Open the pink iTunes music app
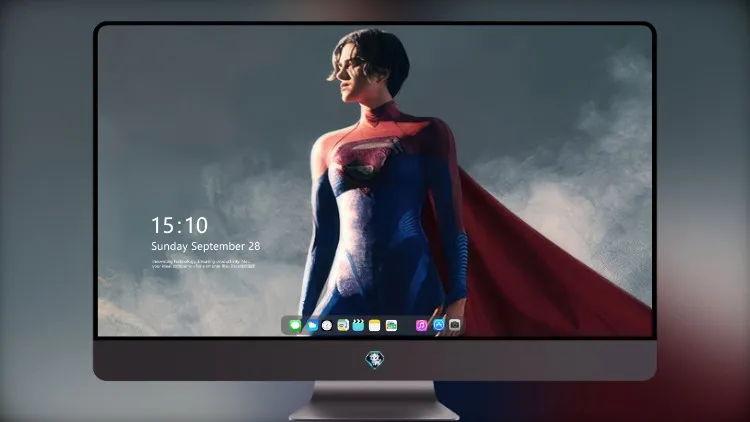Image resolution: width=750 pixels, height=422 pixels. pos(421,325)
